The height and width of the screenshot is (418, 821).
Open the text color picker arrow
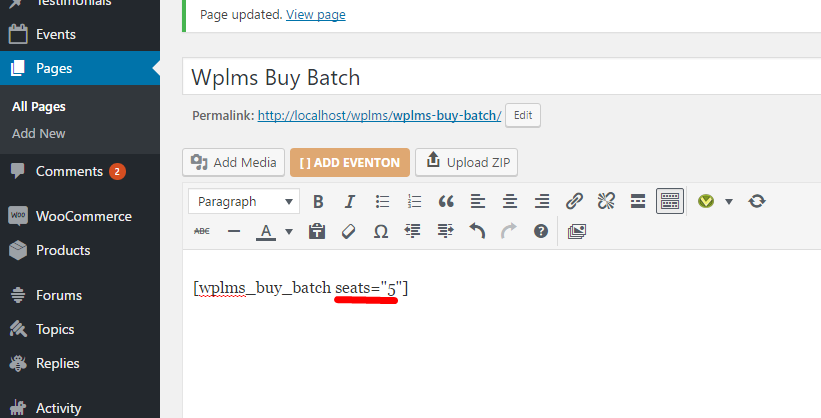coord(289,231)
